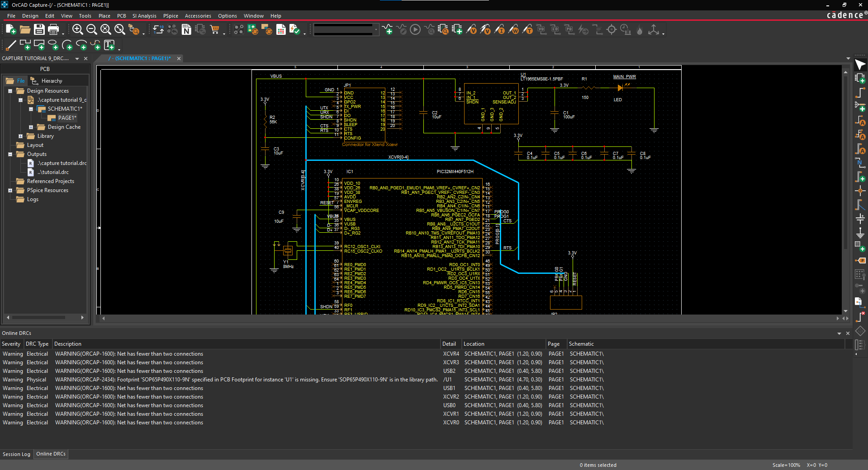Place a voltage marker on the schematic
The height and width of the screenshot is (470, 868).
(x=472, y=29)
